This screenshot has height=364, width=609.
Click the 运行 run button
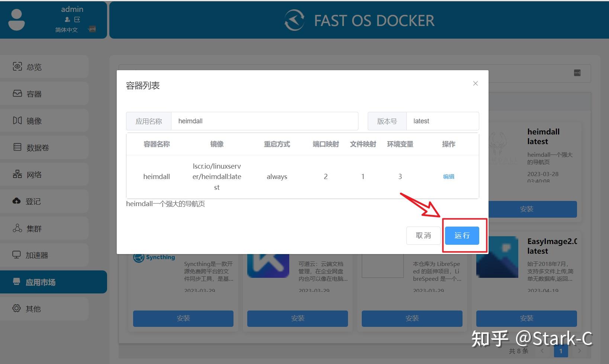pos(461,235)
